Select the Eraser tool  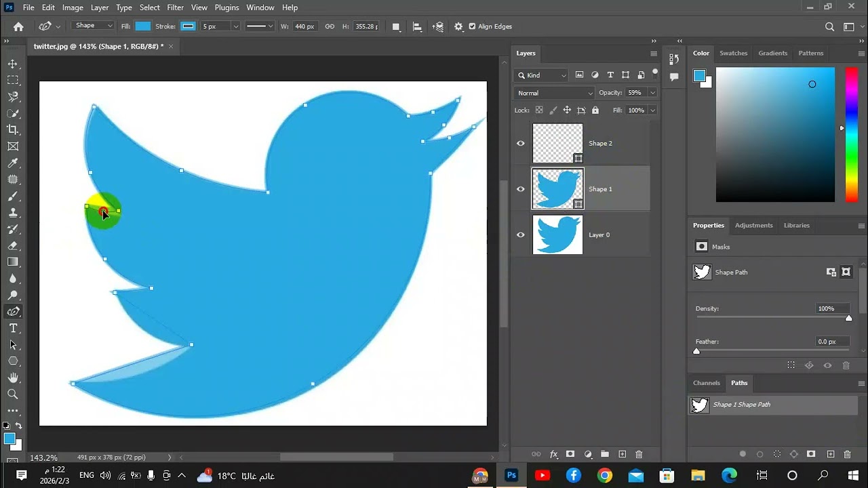coord(13,245)
